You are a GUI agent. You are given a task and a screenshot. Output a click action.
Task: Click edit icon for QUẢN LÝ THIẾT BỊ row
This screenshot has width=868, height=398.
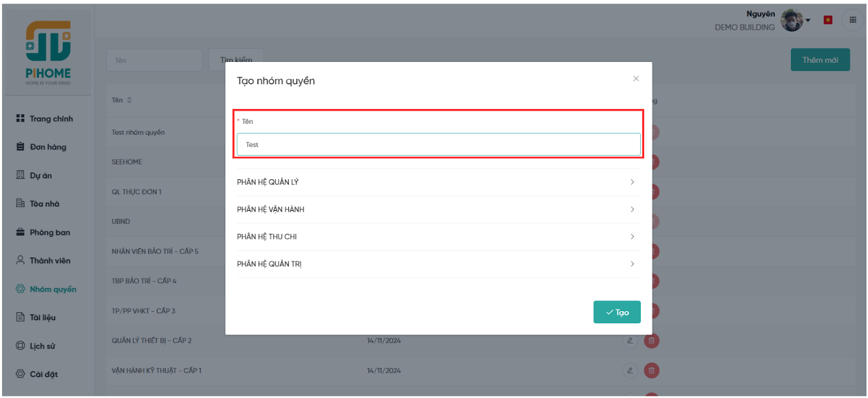click(x=630, y=341)
